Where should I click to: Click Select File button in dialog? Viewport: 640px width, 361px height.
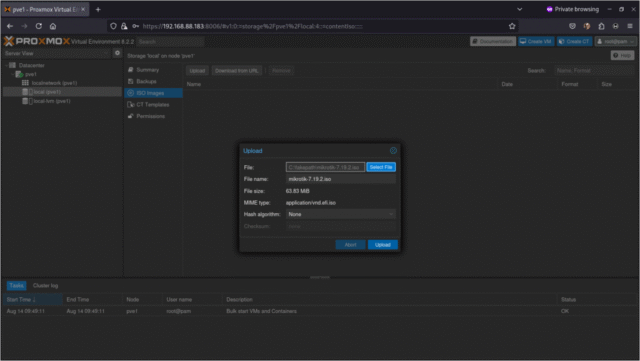point(381,167)
